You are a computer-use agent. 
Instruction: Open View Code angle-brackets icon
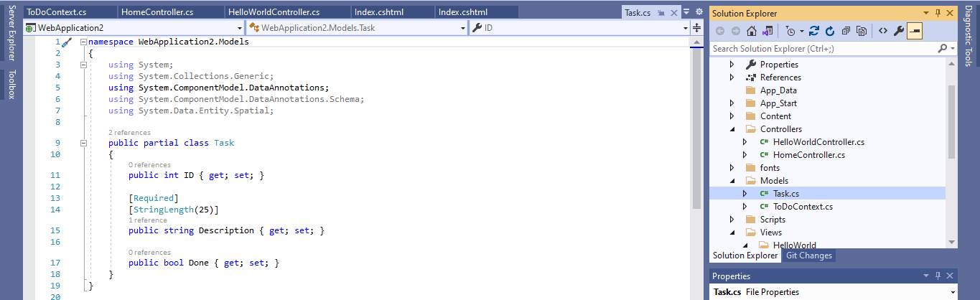pyautogui.click(x=882, y=31)
